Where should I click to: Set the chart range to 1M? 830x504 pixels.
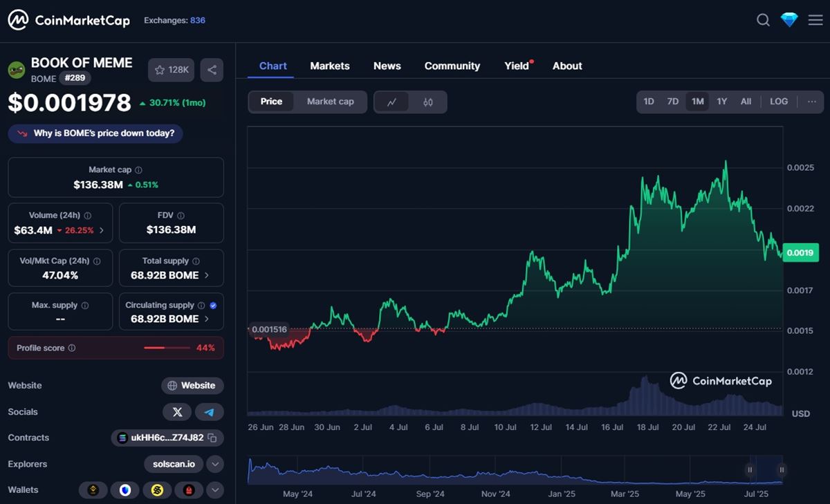point(697,102)
